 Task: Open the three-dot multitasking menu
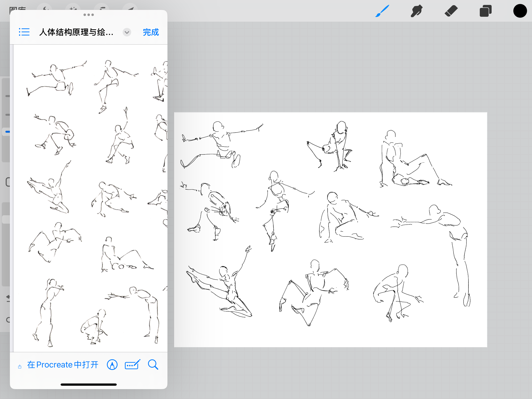[x=89, y=15]
